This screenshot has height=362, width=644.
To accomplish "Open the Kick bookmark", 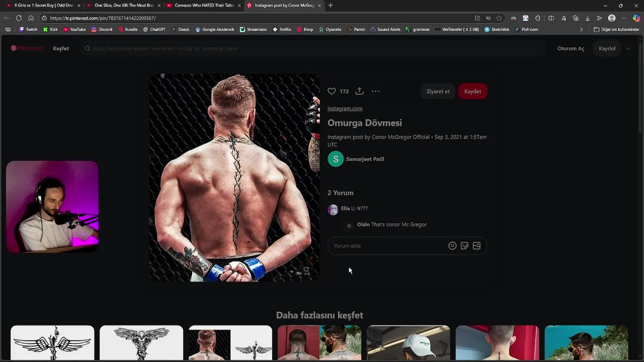I will coord(50,30).
